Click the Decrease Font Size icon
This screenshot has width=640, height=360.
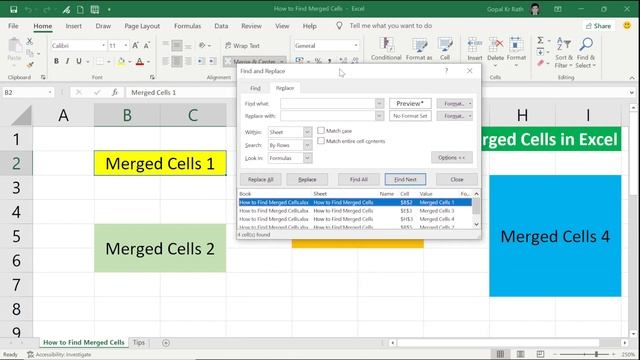[147, 45]
